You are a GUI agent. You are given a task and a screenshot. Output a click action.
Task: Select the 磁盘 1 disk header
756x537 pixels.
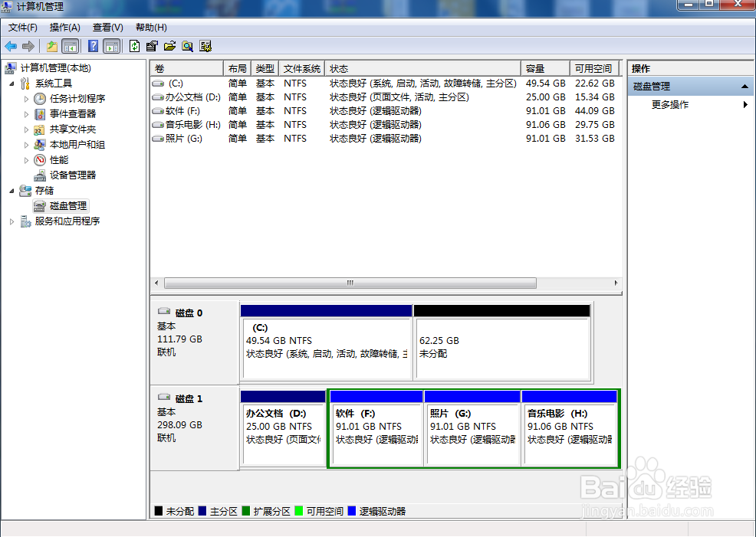coord(194,427)
